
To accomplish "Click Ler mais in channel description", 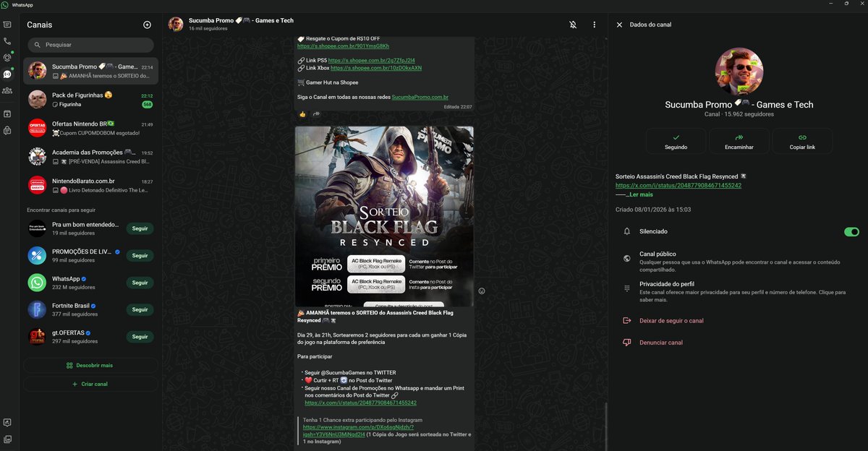I will (x=641, y=194).
